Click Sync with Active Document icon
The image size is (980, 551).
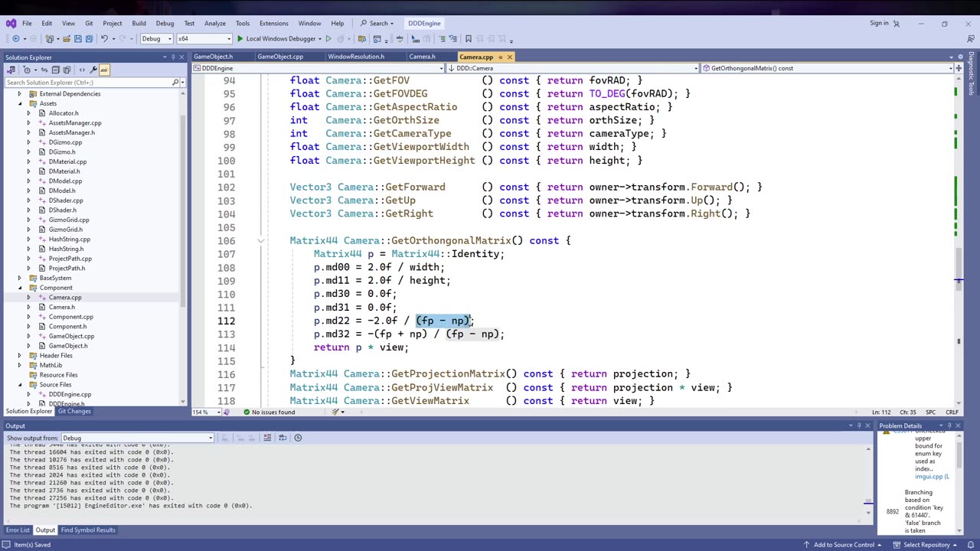(x=43, y=70)
